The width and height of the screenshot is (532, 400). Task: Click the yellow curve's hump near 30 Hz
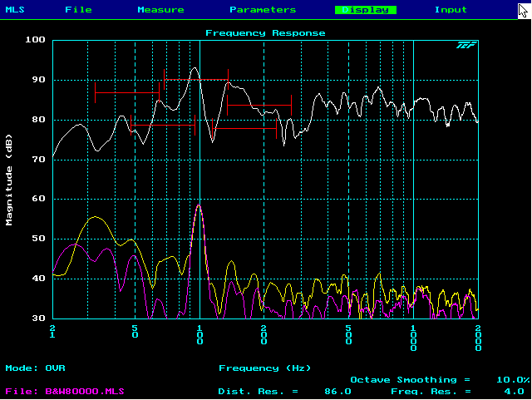pyautogui.click(x=96, y=217)
